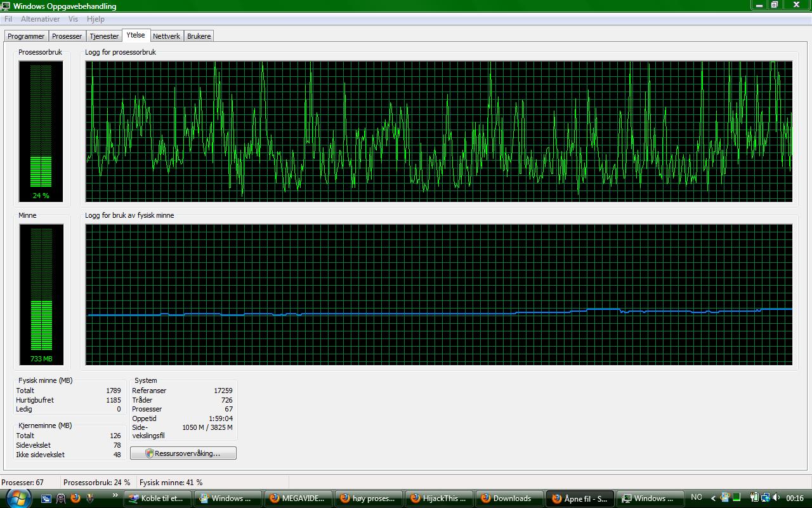Click status bar 'Prosesser: 67'

pyautogui.click(x=23, y=483)
